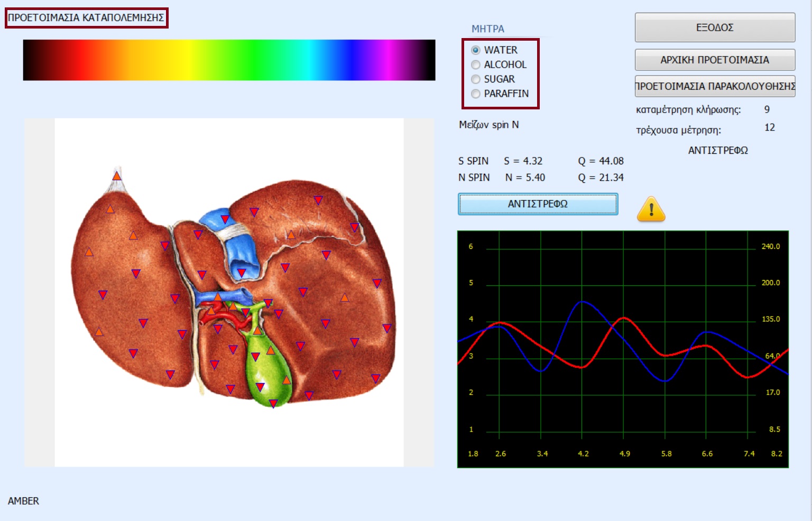Screen dimensions: 812x521
Task: Click the rainbow color spectrum bar
Action: (229, 60)
